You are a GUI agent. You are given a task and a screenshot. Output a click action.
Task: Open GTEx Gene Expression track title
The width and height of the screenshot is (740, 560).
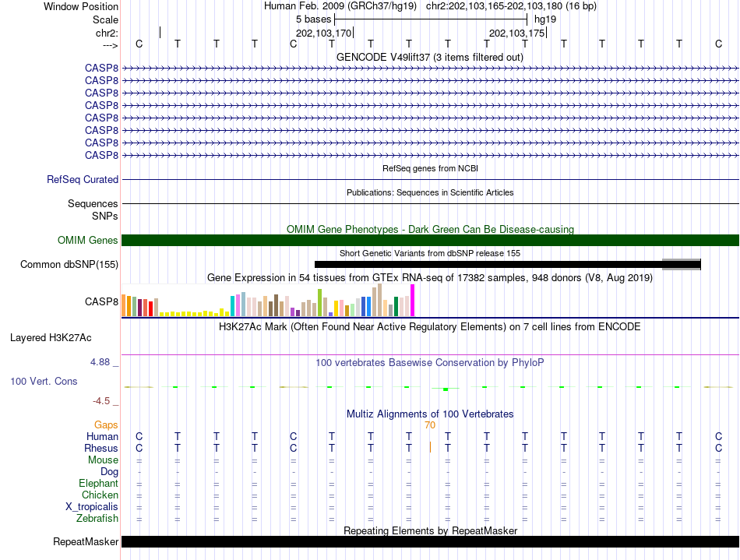[430, 277]
